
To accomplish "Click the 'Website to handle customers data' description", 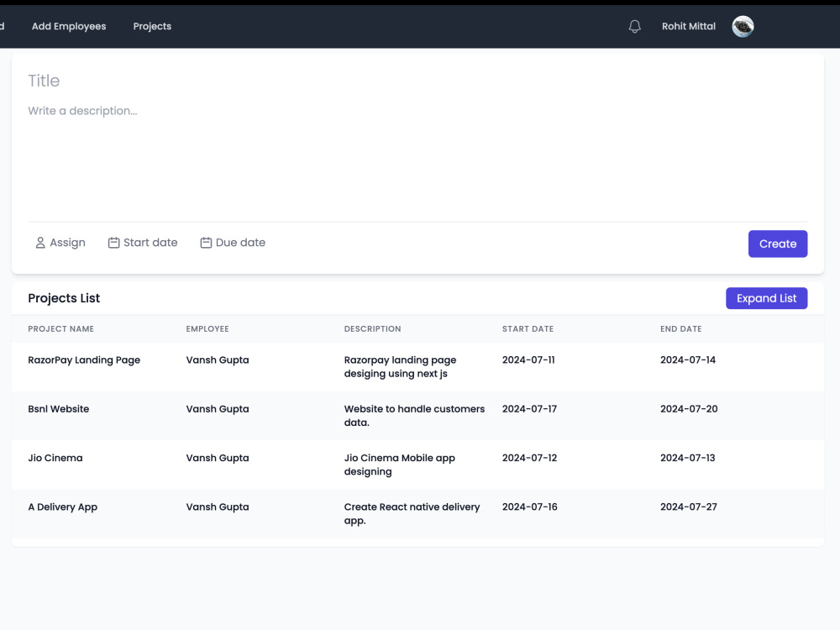I will [x=414, y=416].
